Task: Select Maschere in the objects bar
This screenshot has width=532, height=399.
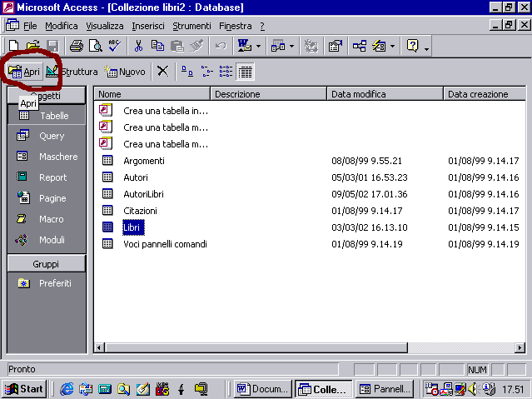Action: click(x=47, y=157)
